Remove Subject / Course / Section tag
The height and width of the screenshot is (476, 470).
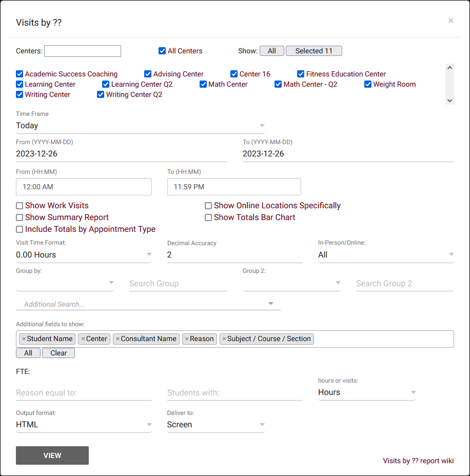[x=224, y=339]
